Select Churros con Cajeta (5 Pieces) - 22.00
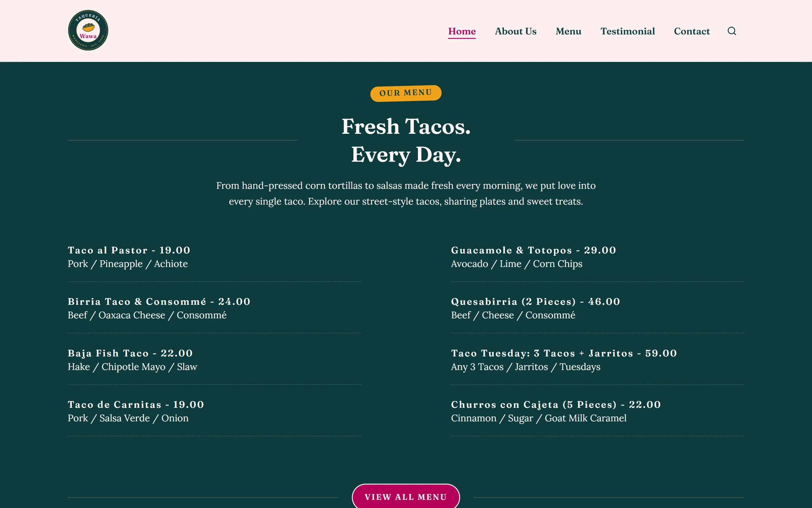The width and height of the screenshot is (812, 508). [556, 405]
